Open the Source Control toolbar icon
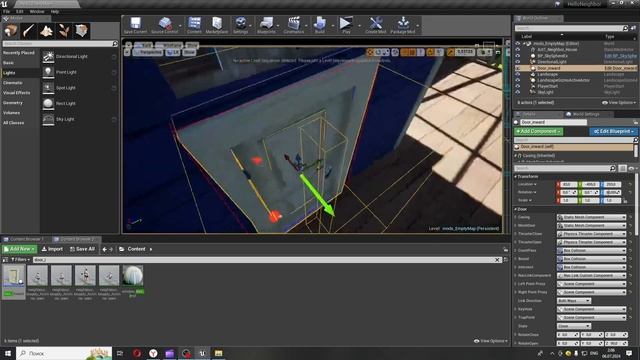Image resolution: width=640 pixels, height=360 pixels. pos(164,25)
